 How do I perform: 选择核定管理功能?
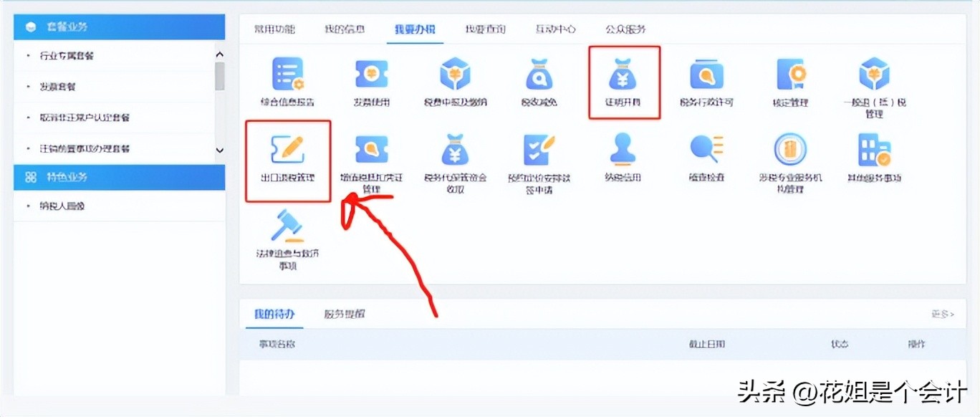coord(790,79)
